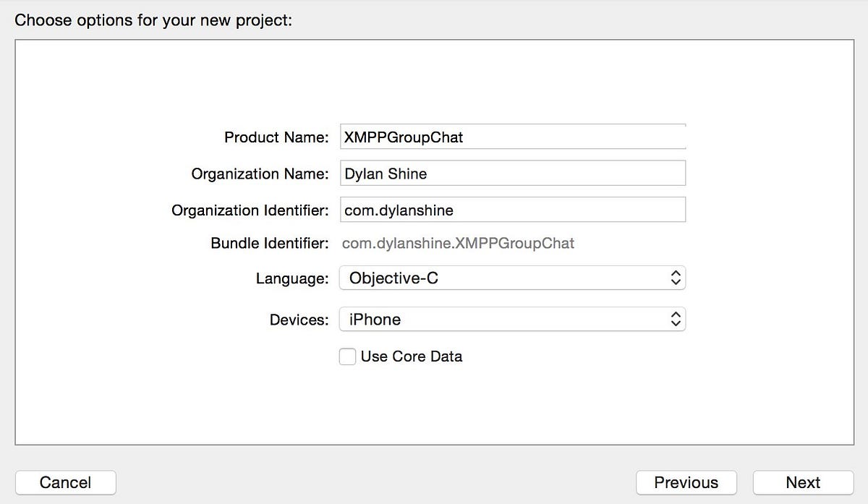Click the Devices dropdown chevron
The width and height of the screenshot is (868, 504).
(675, 319)
